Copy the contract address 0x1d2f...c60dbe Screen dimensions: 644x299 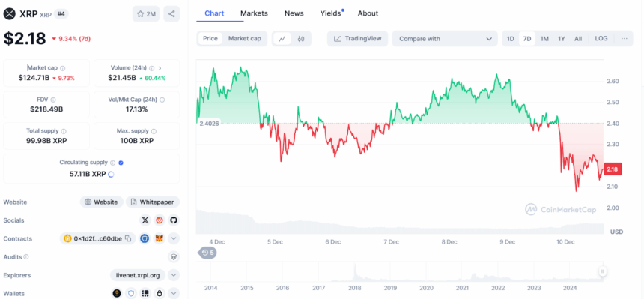point(128,238)
